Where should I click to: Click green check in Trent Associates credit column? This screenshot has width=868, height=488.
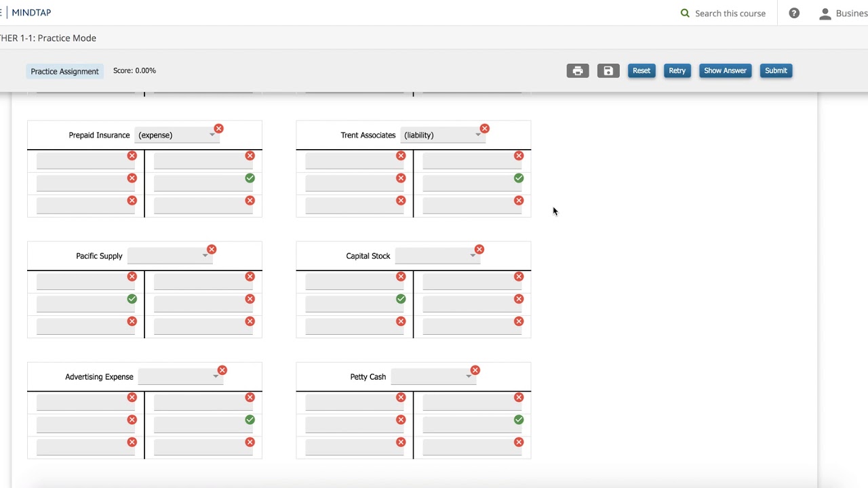[x=519, y=178]
